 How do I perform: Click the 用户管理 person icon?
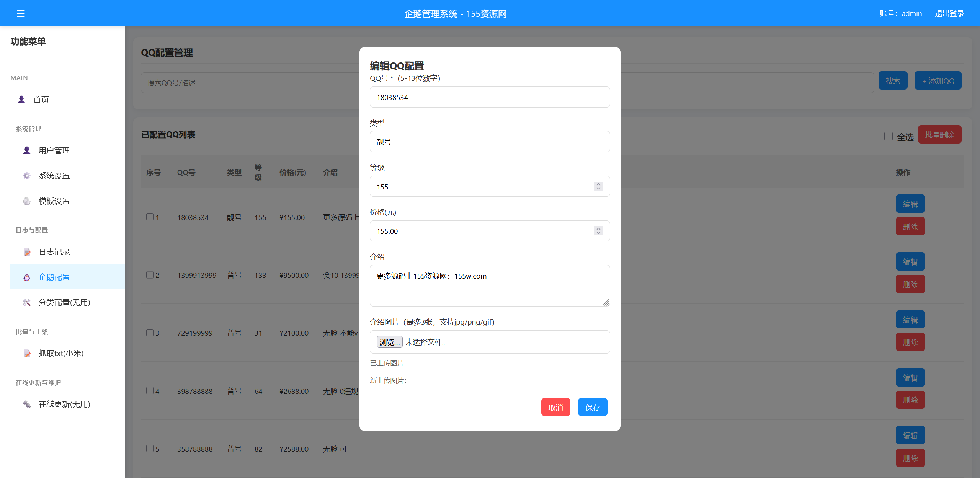(x=26, y=150)
